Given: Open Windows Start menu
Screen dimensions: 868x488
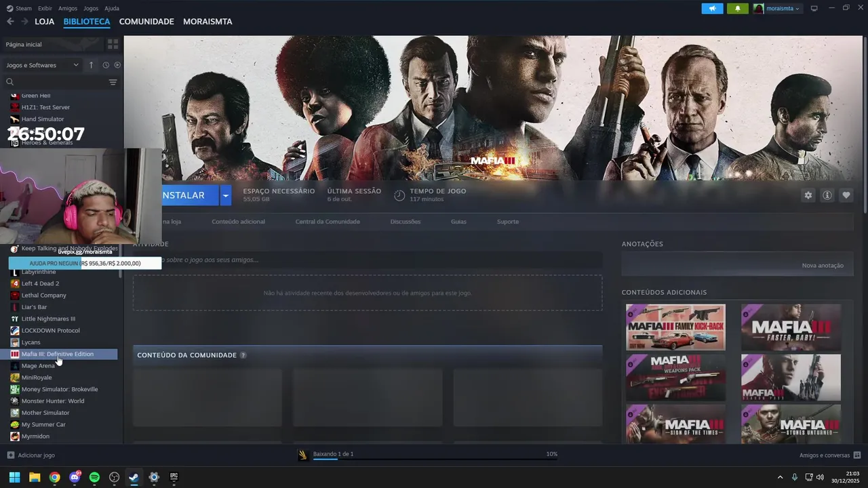Looking at the screenshot, I should point(14,477).
